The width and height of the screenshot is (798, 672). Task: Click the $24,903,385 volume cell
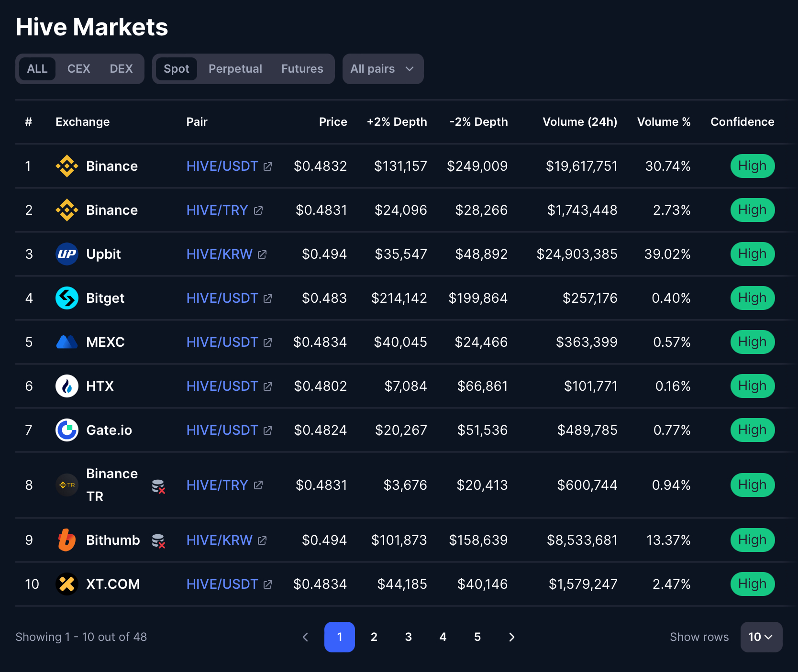click(x=577, y=254)
